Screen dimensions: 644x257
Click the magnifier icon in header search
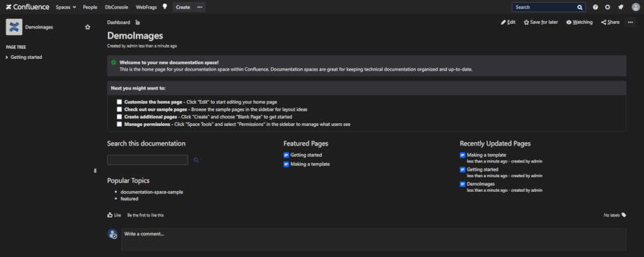[580, 7]
